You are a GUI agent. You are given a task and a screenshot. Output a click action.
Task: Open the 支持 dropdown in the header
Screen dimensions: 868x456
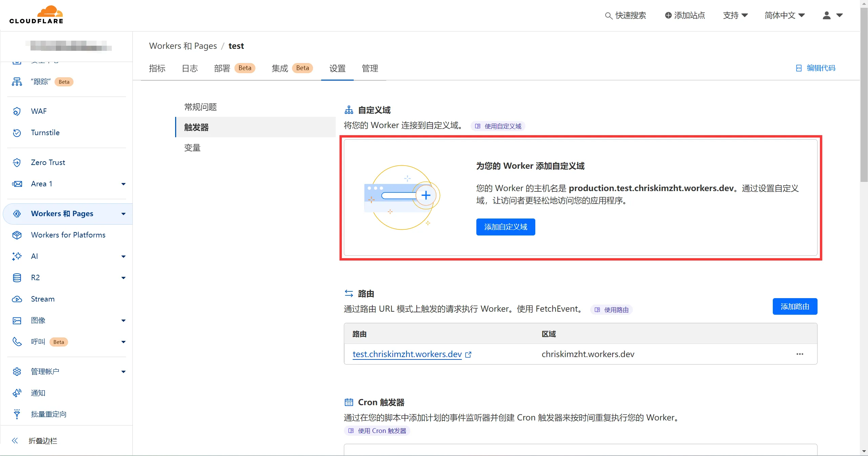click(735, 15)
